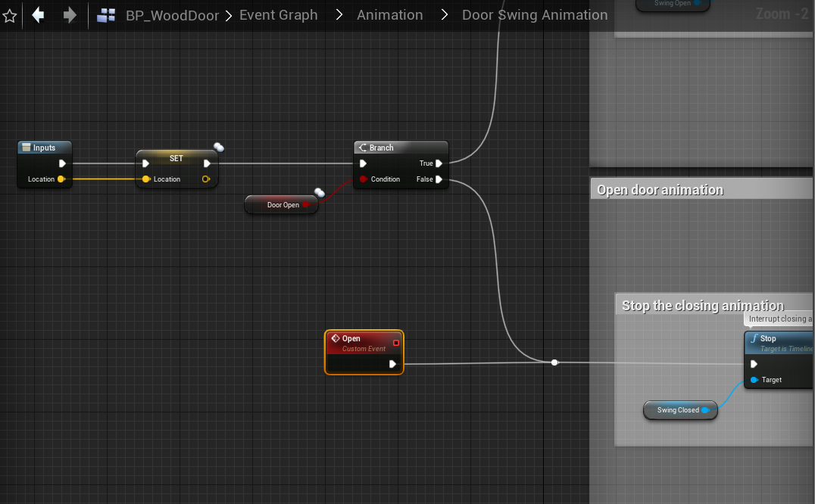The height and width of the screenshot is (504, 815).
Task: Click the Open event execution output pin
Action: 392,364
